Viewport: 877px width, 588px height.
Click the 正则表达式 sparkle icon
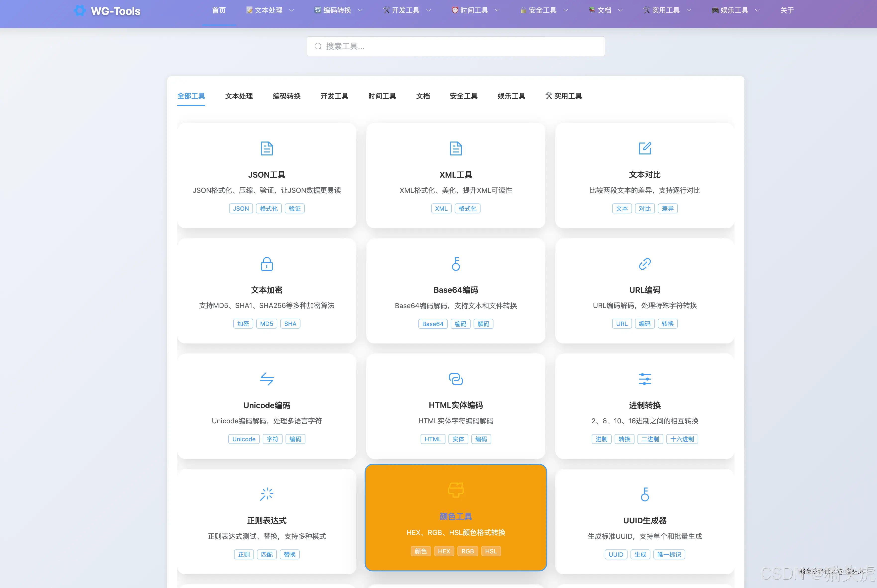pyautogui.click(x=267, y=494)
